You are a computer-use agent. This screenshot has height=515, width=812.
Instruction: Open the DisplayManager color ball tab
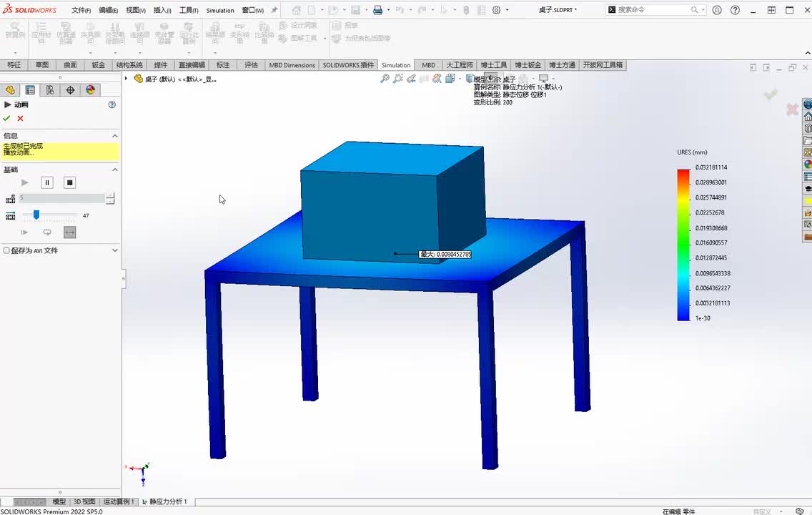[x=91, y=89]
